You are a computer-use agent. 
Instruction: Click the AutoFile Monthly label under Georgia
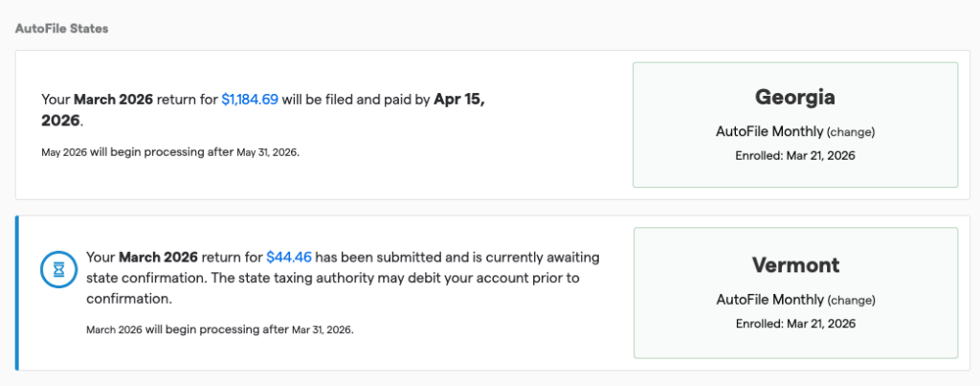tap(768, 132)
